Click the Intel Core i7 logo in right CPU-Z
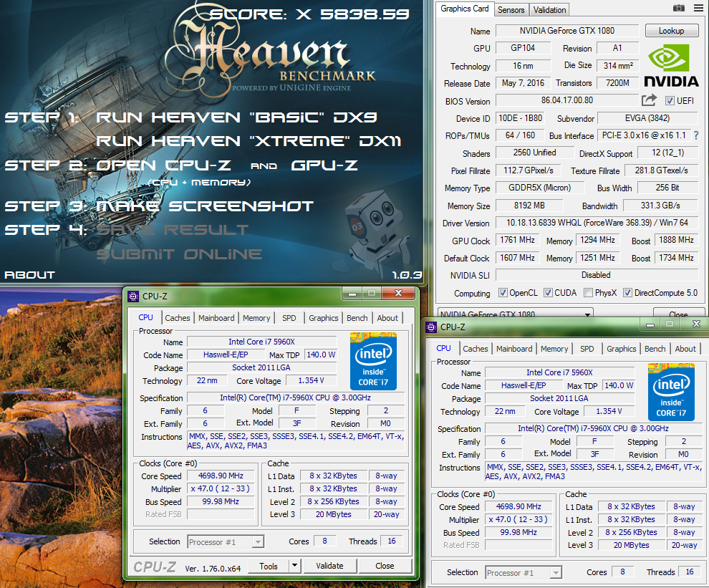709x588 pixels. (671, 392)
